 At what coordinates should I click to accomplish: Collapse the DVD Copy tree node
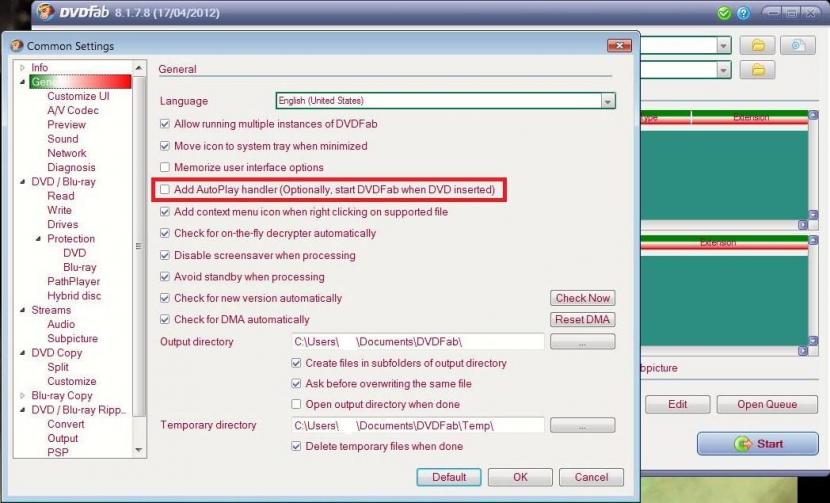point(22,353)
